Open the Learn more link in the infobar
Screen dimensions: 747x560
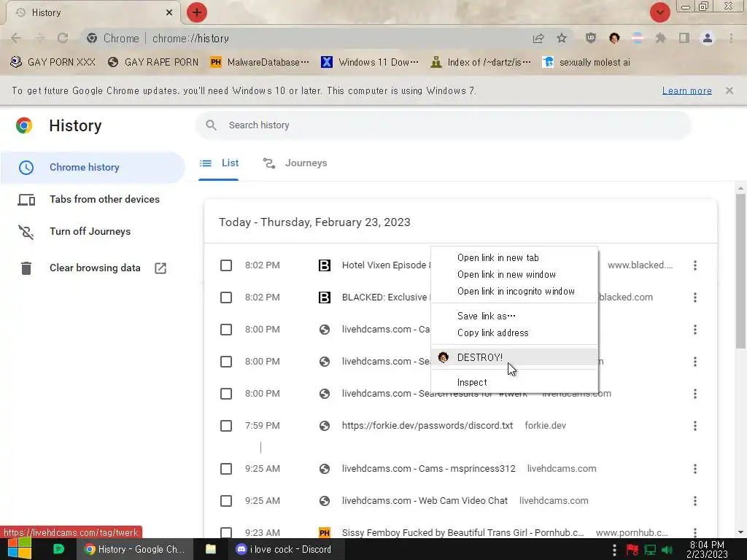coord(687,90)
